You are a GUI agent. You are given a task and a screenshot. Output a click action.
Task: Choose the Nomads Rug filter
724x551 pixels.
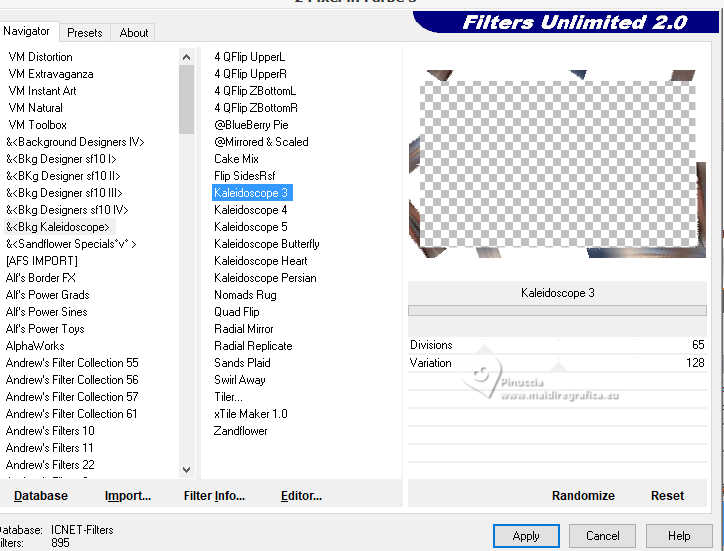tap(245, 295)
